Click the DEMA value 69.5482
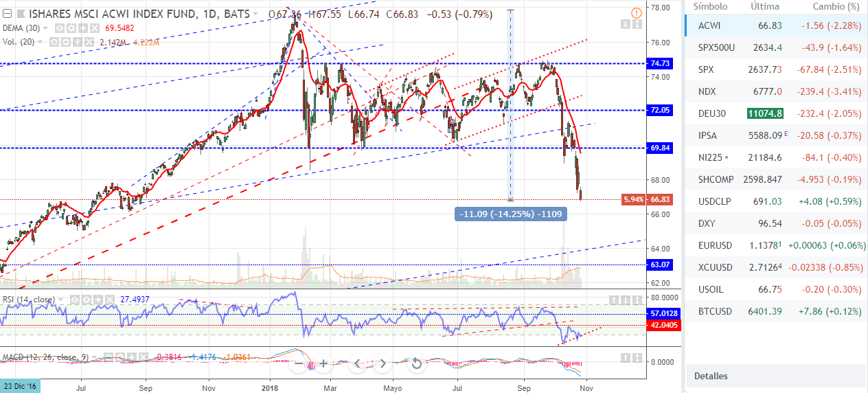 click(119, 28)
